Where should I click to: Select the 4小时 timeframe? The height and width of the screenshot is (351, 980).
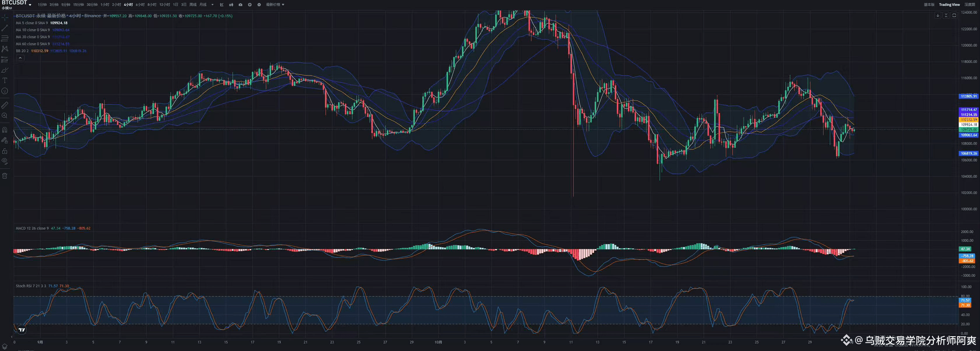pyautogui.click(x=128, y=5)
